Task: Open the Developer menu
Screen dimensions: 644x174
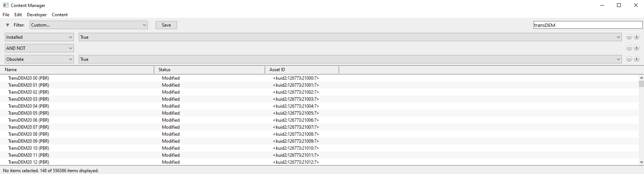Action: (37, 15)
